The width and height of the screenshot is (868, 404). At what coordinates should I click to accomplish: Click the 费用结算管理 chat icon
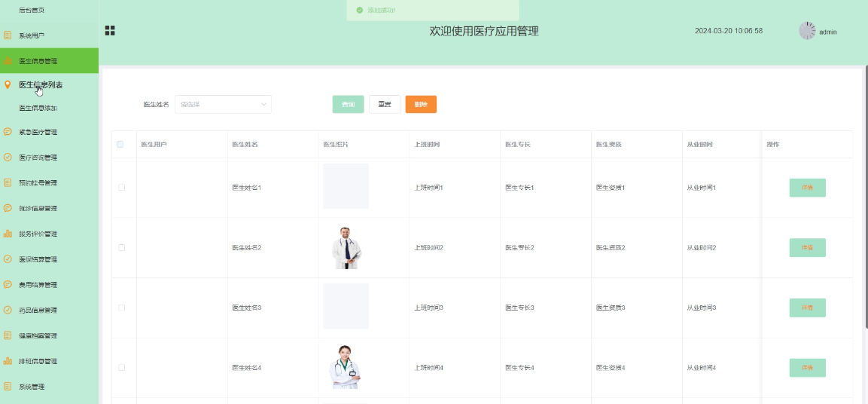point(8,285)
